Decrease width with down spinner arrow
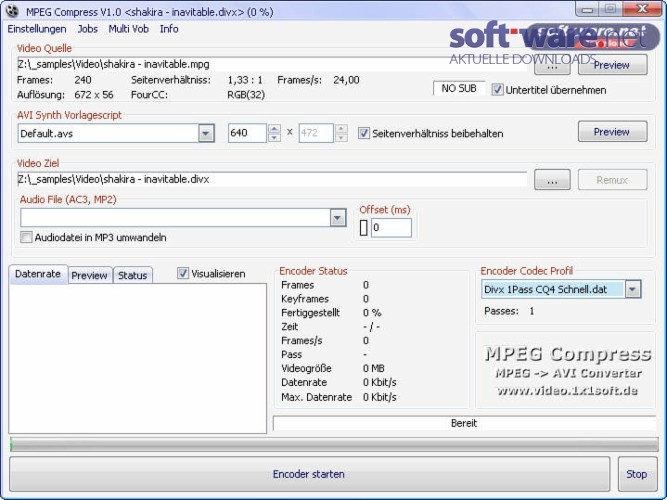 coord(274,137)
